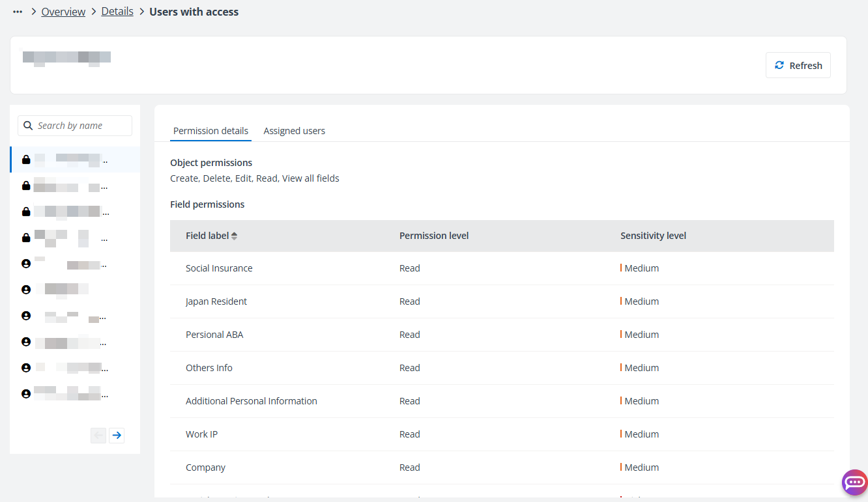Sort the Field label column
The image size is (868, 502).
(x=233, y=235)
